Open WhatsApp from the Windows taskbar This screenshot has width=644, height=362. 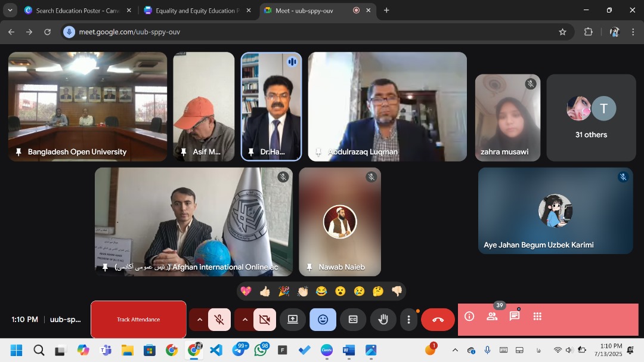pyautogui.click(x=261, y=350)
